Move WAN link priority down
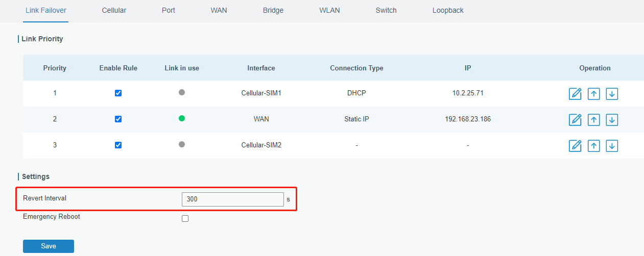 612,120
